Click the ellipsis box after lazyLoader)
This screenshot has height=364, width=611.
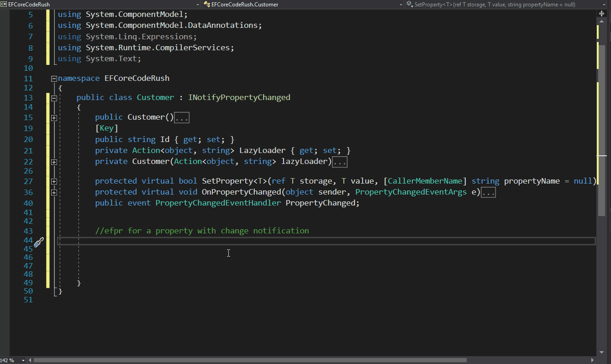tap(340, 162)
